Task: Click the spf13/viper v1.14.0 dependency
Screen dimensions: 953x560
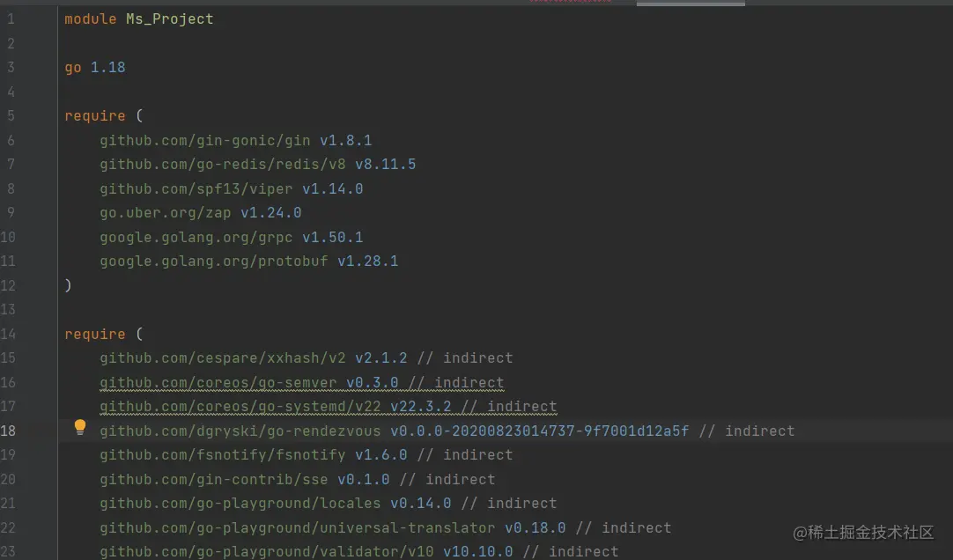Action: [232, 189]
